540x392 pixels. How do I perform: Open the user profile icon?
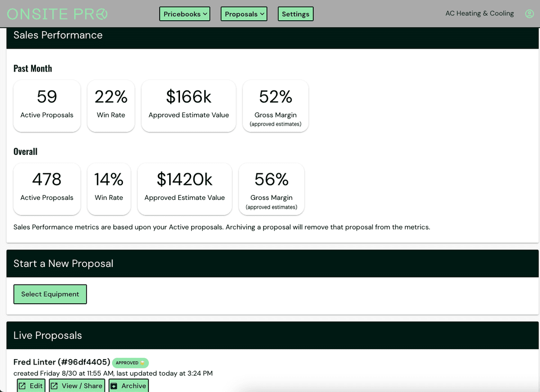click(x=529, y=14)
